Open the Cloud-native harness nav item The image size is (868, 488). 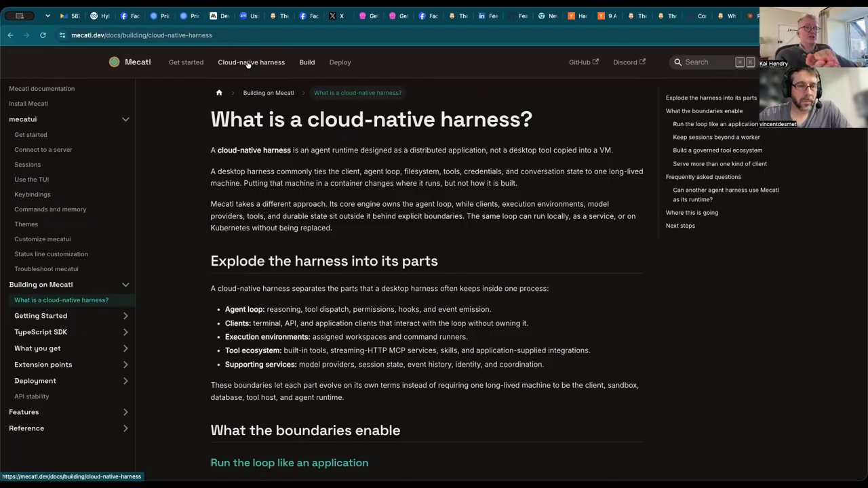[x=251, y=62]
